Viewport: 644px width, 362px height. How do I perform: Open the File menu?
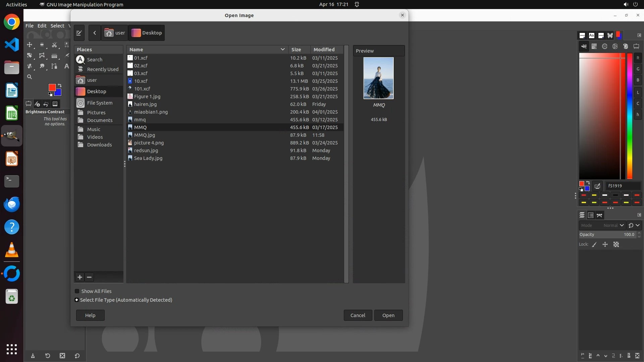coord(30,26)
